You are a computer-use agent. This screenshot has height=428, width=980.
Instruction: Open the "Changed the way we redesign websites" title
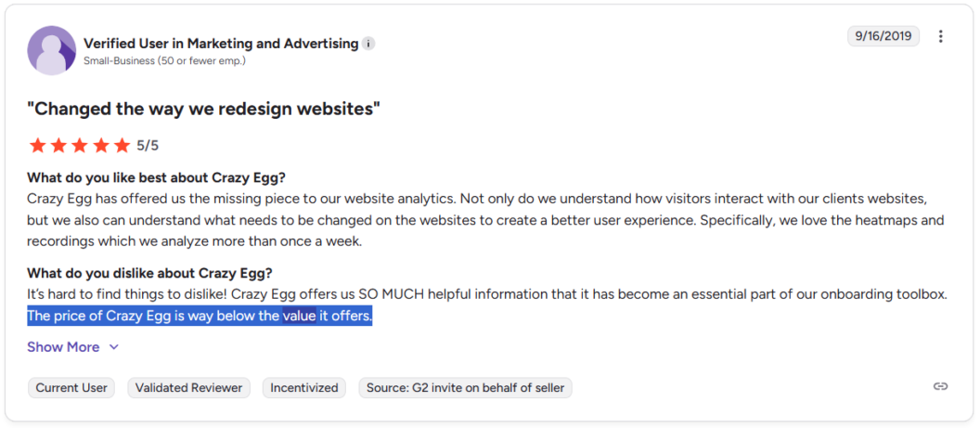204,109
